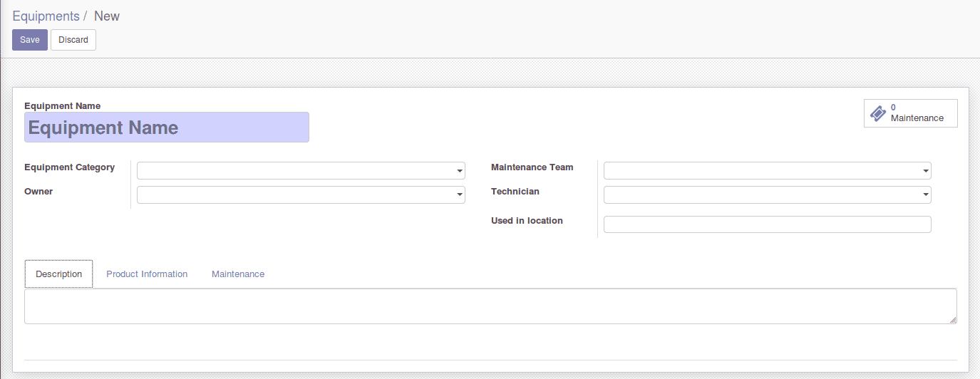Expand the Equipment Category dropdown arrow
The image size is (980, 379).
coord(460,171)
